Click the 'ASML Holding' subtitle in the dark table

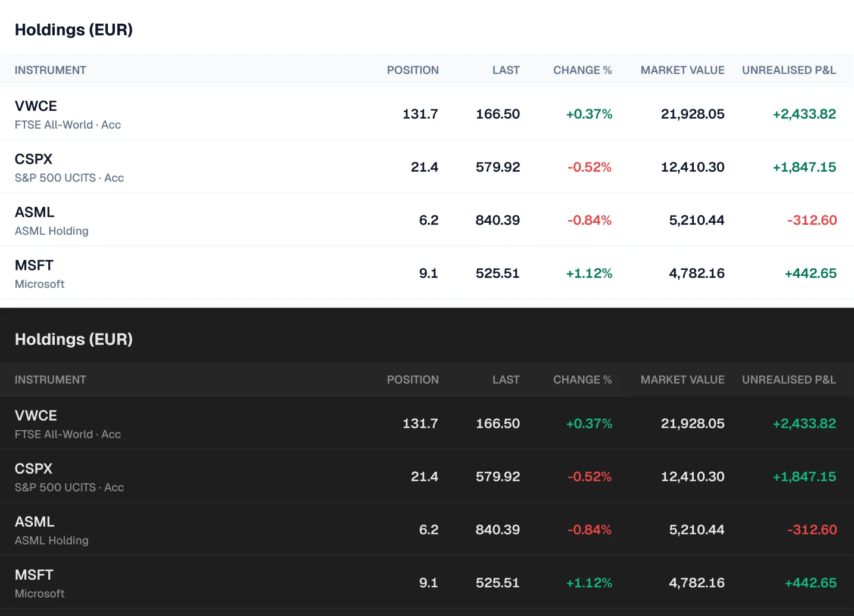(52, 541)
